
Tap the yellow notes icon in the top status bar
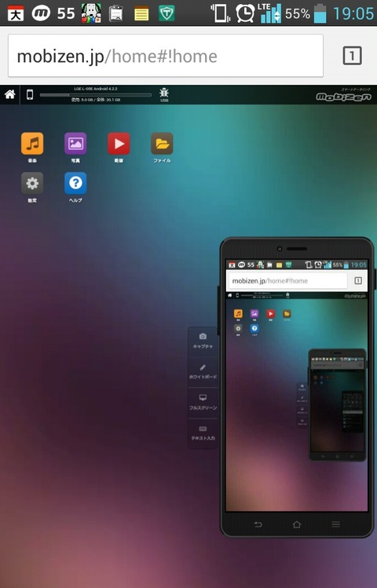click(x=141, y=14)
